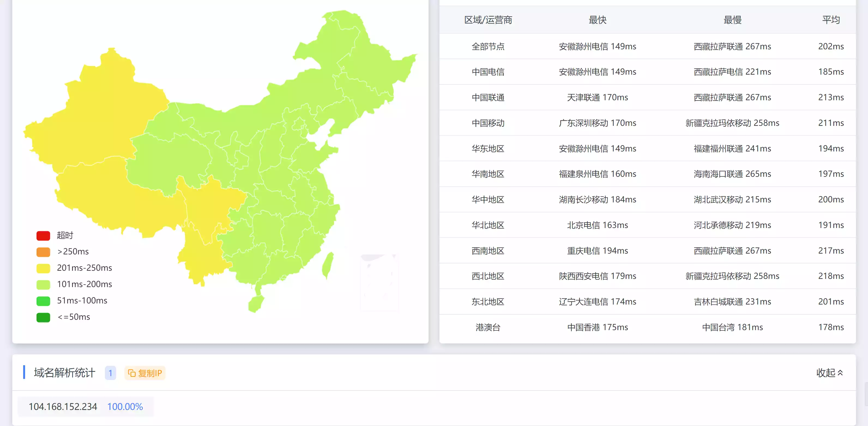Click 中国香港 175ms cell

click(x=597, y=327)
